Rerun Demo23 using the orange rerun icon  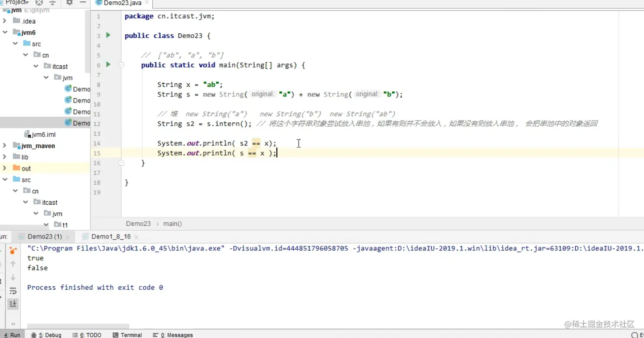click(x=13, y=251)
